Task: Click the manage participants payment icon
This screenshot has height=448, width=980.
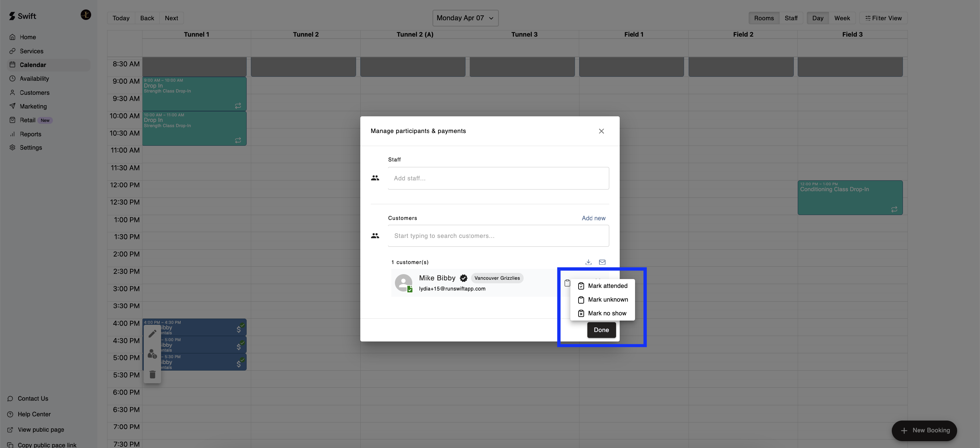Action: (x=152, y=354)
